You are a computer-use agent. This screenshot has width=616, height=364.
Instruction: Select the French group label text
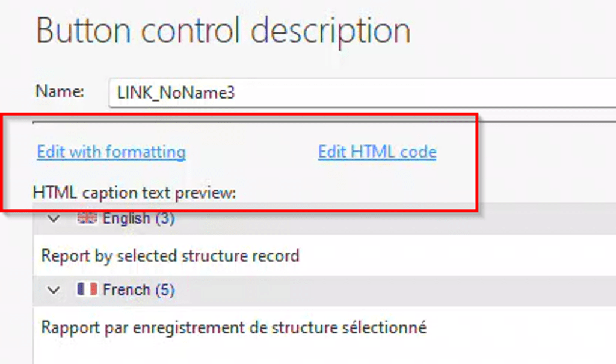pos(126,290)
